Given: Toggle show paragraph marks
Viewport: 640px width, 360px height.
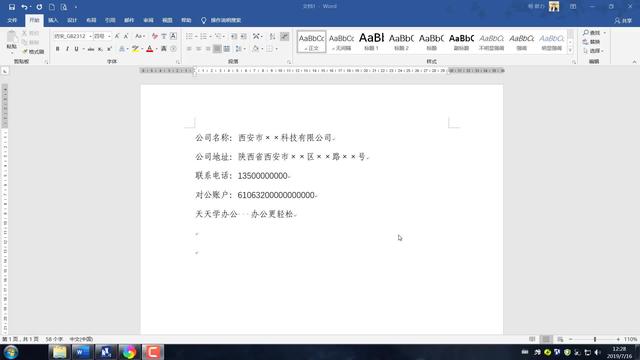Looking at the screenshot, I should point(284,36).
